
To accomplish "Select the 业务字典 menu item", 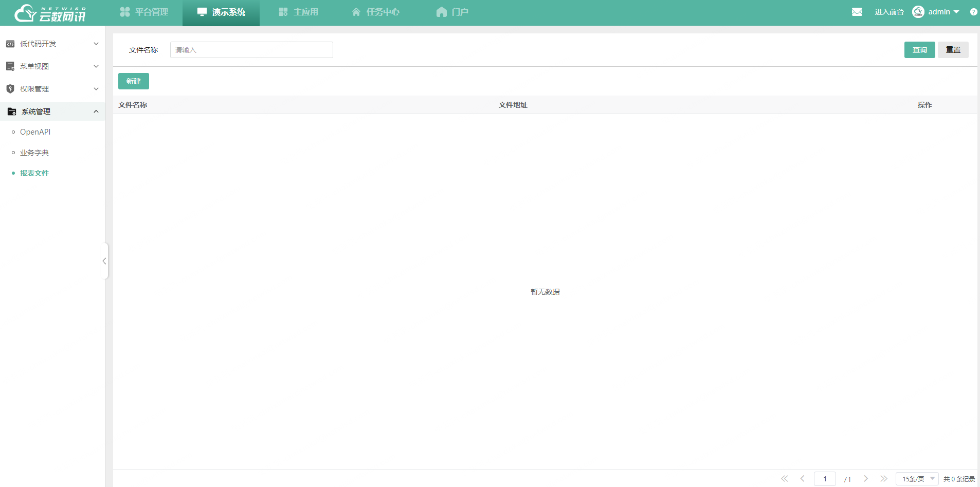I will [34, 152].
